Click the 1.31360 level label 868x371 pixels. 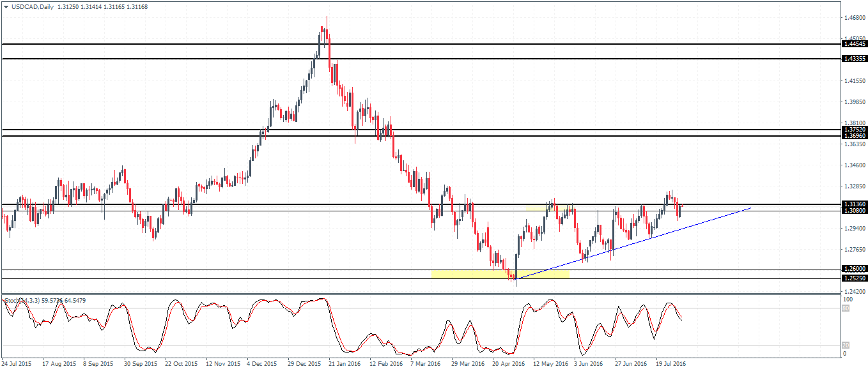[x=854, y=204]
